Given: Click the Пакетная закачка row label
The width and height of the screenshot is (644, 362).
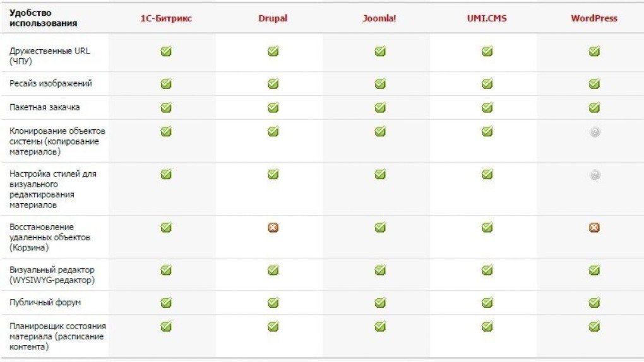Looking at the screenshot, I should 44,107.
